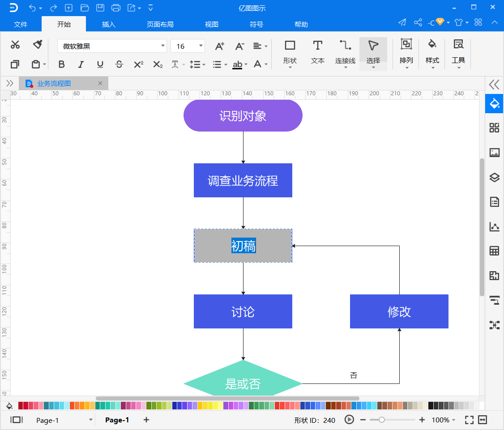This screenshot has height=430, width=504.
Task: Open the layers panel in right sidebar
Action: 494,177
